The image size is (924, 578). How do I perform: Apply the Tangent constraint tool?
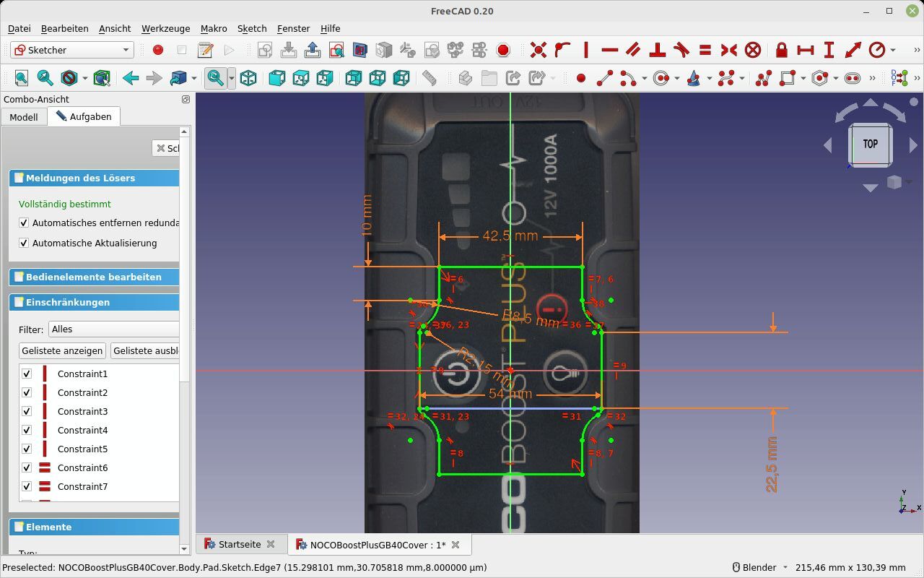(681, 50)
